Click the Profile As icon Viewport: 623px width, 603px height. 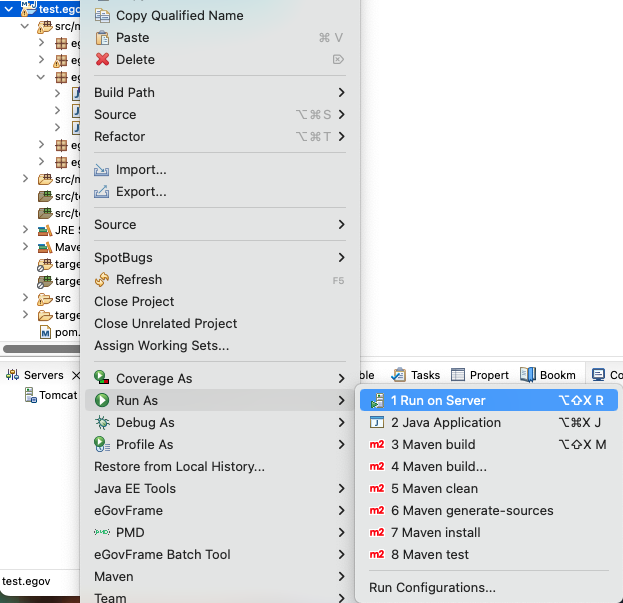(102, 445)
